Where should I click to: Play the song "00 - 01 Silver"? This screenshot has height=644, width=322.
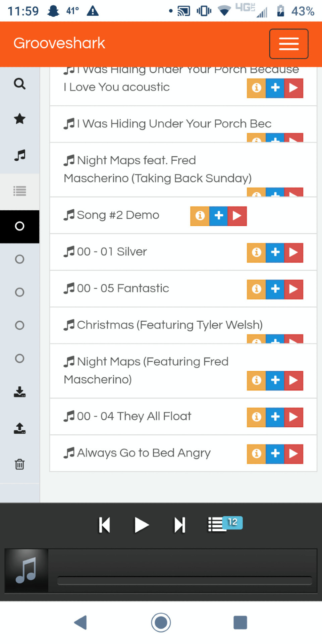pos(294,252)
